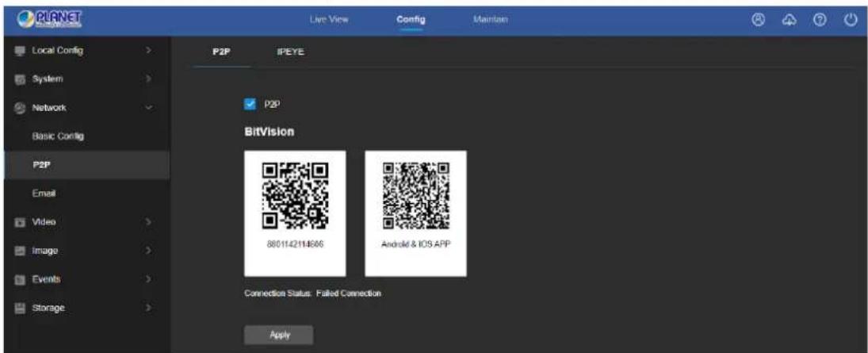Expand the Storage chevron
The height and width of the screenshot is (353, 868).
tap(147, 308)
